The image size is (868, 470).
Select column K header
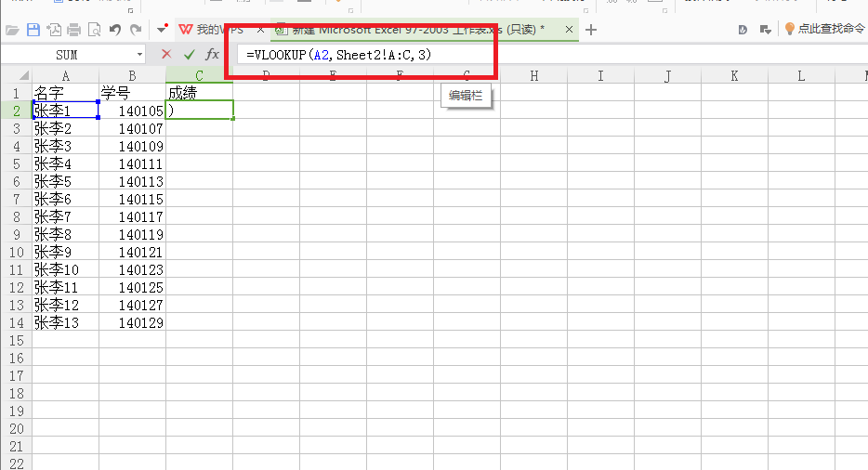[x=734, y=75]
